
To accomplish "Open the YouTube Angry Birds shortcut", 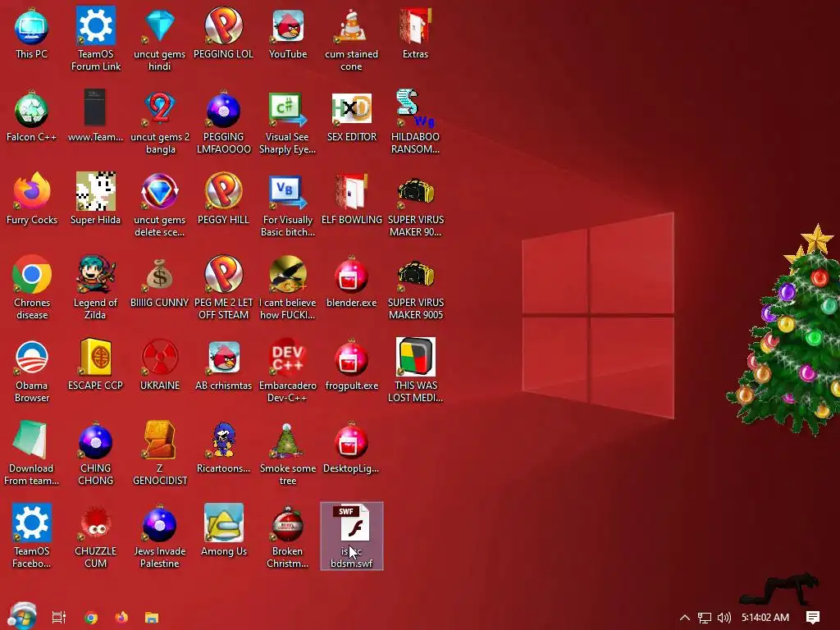I will 288,33.
